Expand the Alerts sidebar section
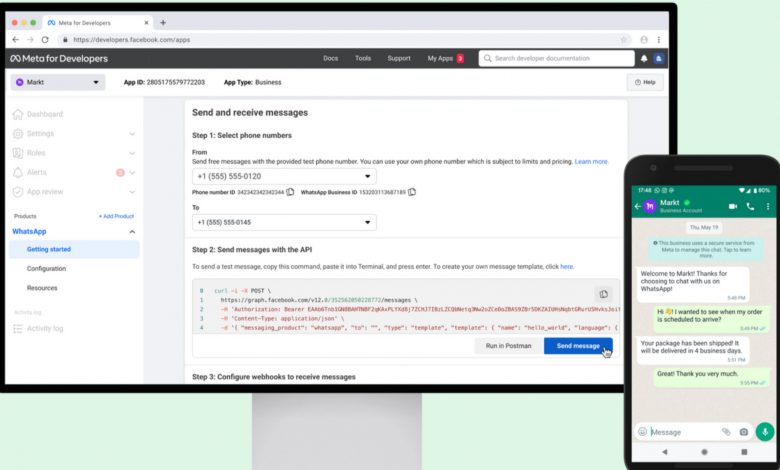This screenshot has width=780, height=470. pos(132,173)
